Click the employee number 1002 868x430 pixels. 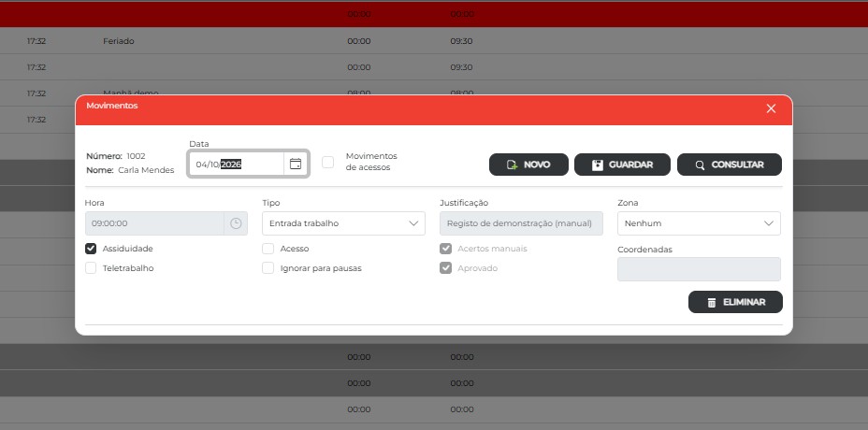click(x=137, y=156)
